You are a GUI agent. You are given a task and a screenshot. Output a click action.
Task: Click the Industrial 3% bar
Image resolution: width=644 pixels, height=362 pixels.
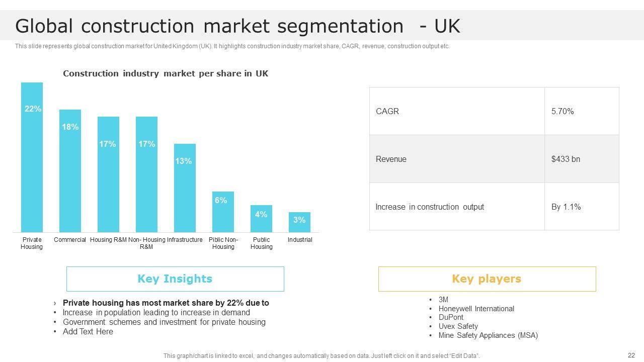pos(299,222)
